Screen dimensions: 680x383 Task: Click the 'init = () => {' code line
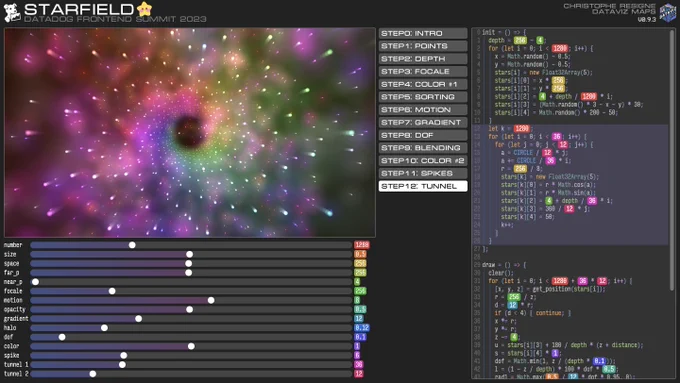pos(504,32)
